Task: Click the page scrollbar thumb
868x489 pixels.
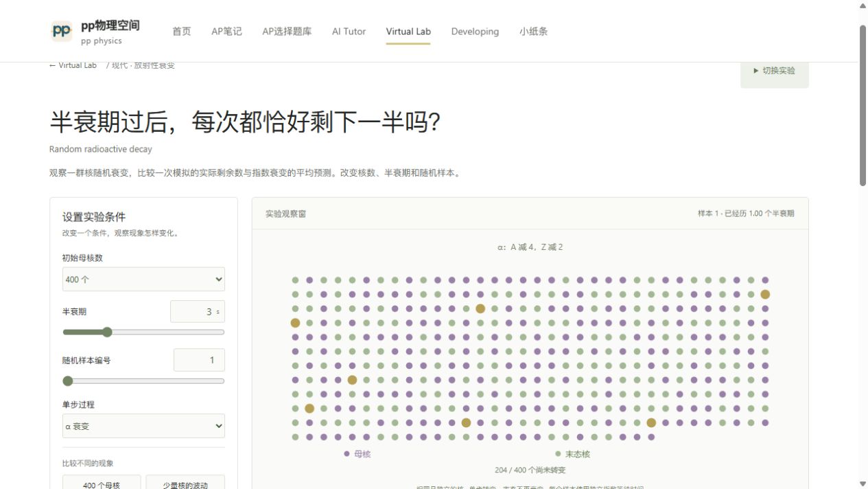Action: 863,105
